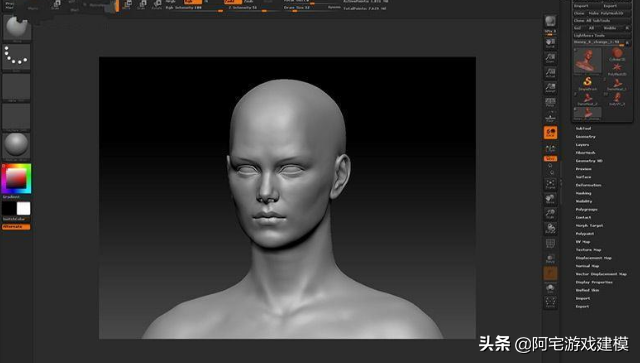Open the current brush thumbnail
This screenshot has width=640, height=363.
(x=16, y=28)
